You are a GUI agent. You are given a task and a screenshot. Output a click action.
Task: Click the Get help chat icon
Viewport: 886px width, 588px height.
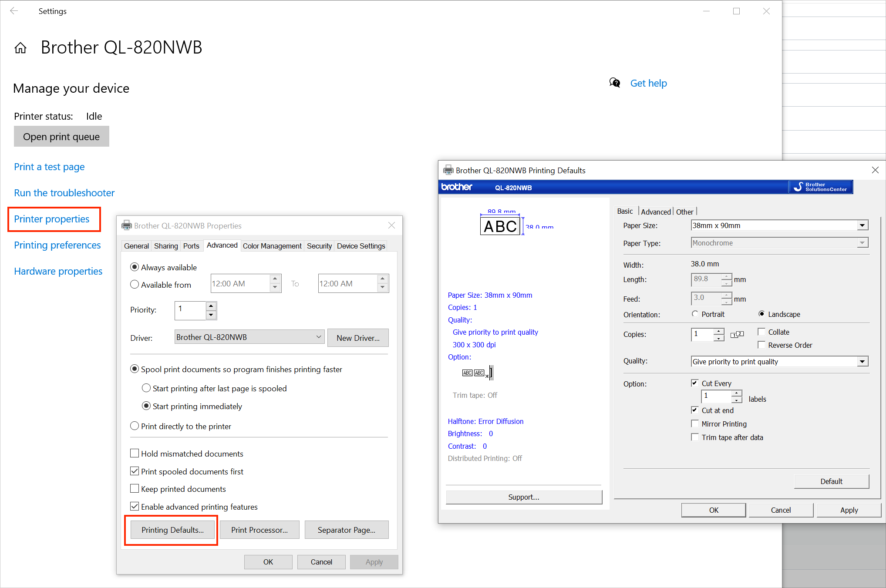(x=615, y=83)
